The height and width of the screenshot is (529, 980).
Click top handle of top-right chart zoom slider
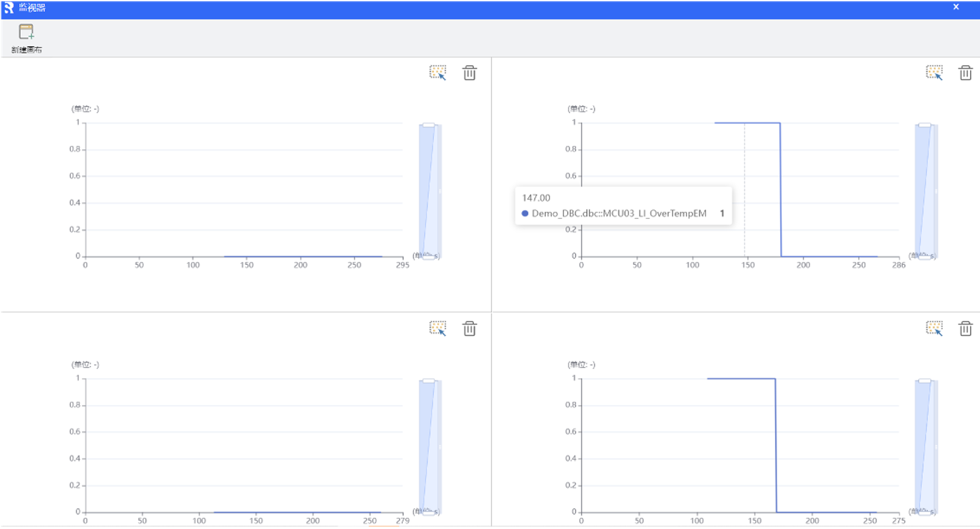[924, 125]
